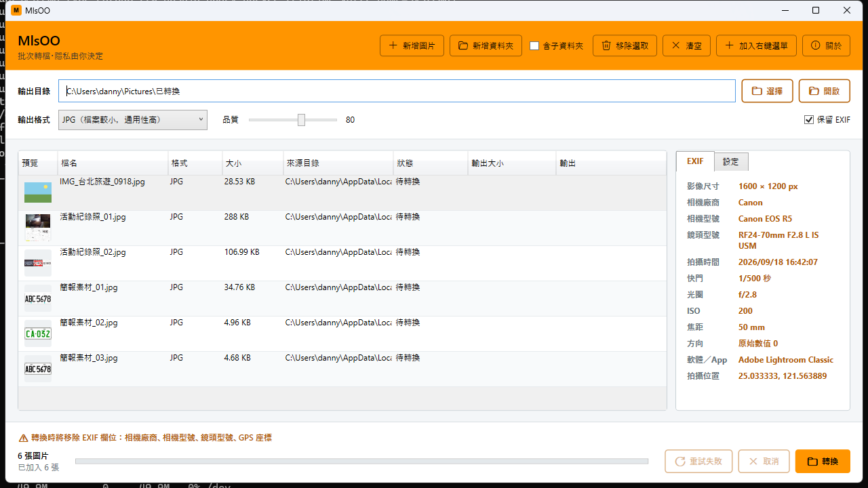Click the 288 KB size cell
Image resolution: width=868 pixels, height=488 pixels.
[237, 217]
